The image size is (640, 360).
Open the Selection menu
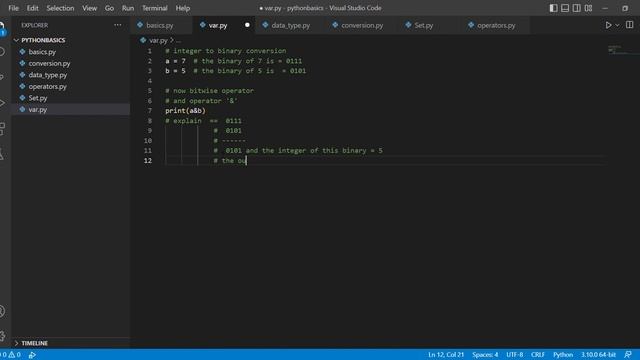tap(60, 8)
